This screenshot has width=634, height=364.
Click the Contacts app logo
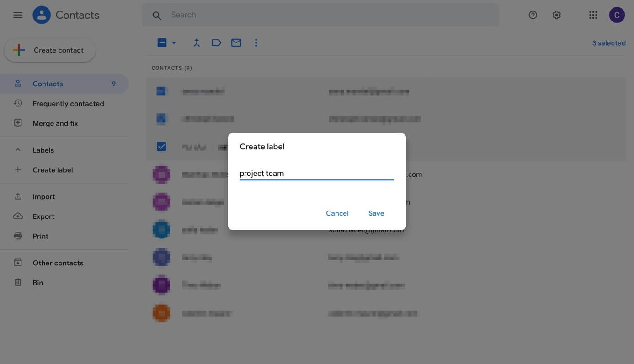42,15
